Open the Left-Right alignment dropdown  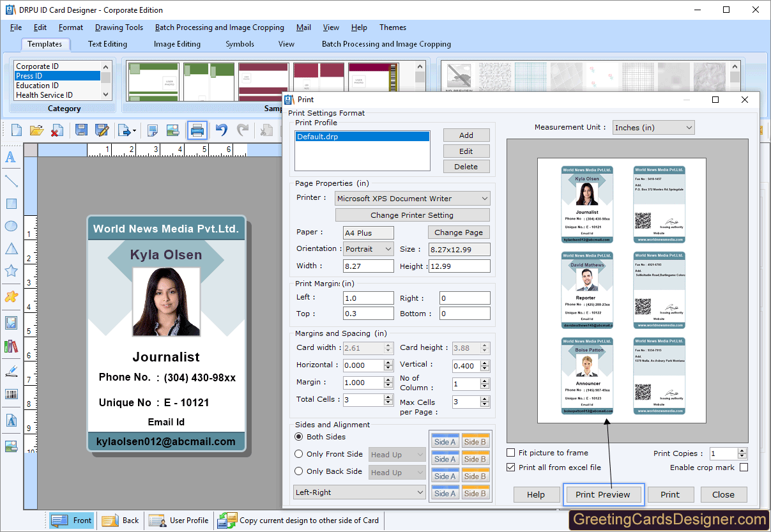click(x=359, y=492)
